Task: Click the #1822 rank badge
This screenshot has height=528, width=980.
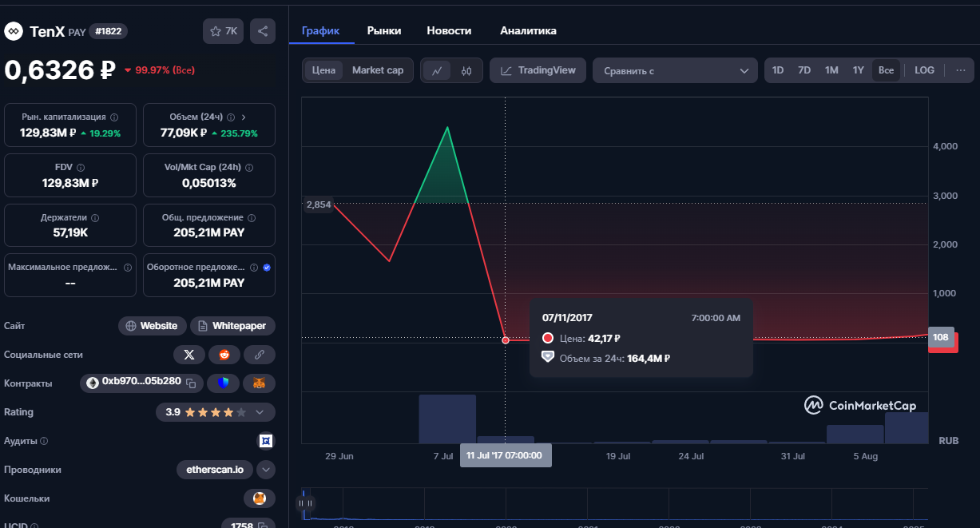Action: pos(109,32)
